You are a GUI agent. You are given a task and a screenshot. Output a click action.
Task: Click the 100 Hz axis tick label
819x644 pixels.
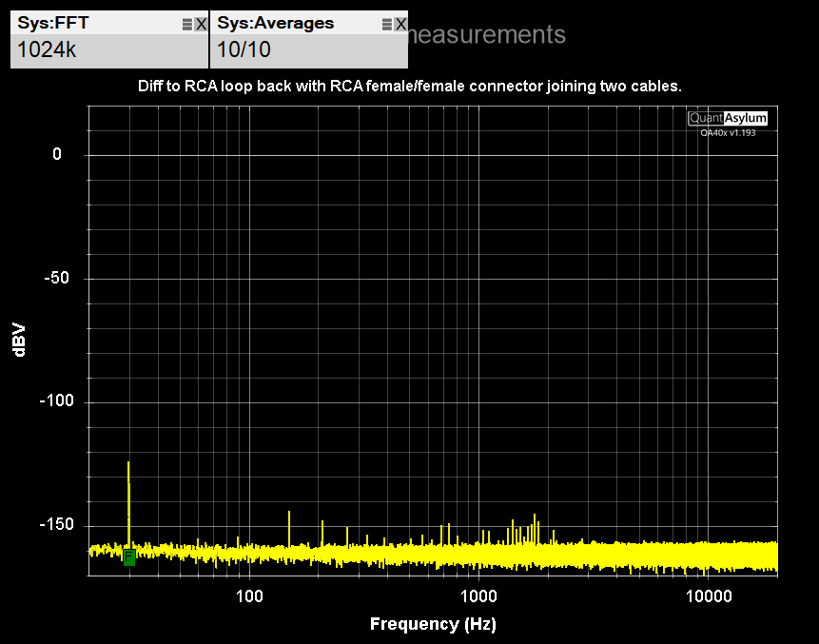pos(249,595)
